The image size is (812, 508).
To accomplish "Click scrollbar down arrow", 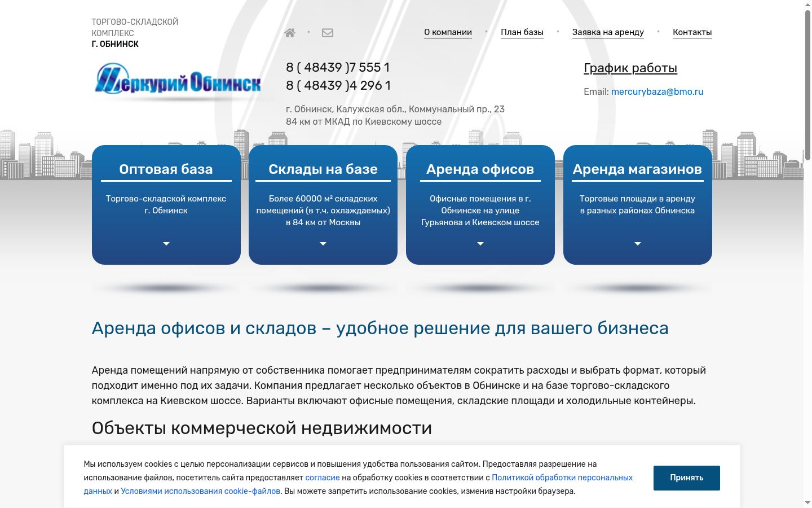I will point(807,503).
